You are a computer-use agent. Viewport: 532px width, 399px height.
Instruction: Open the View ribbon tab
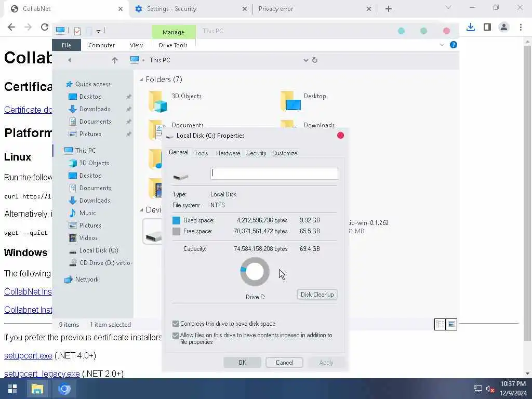(x=136, y=45)
